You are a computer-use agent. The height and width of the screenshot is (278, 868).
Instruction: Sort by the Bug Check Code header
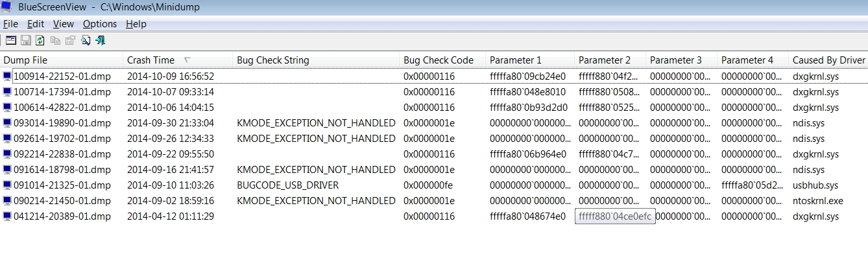tap(442, 60)
